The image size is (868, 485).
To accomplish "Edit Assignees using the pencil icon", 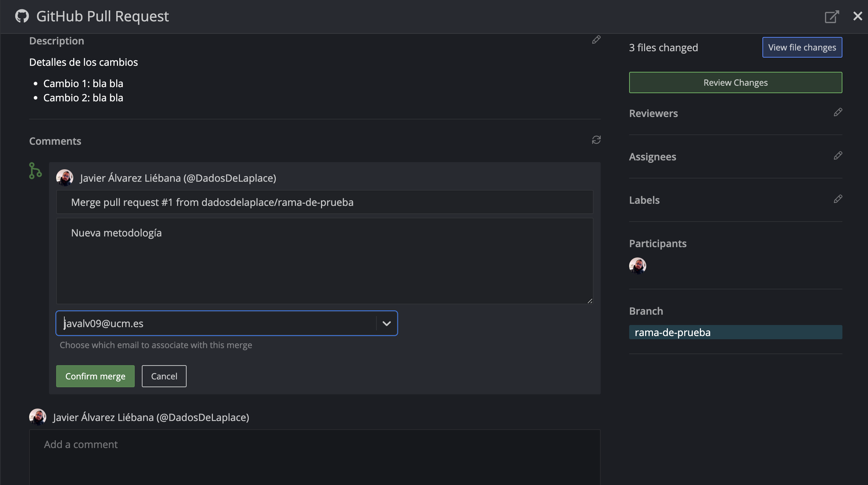I will 838,156.
